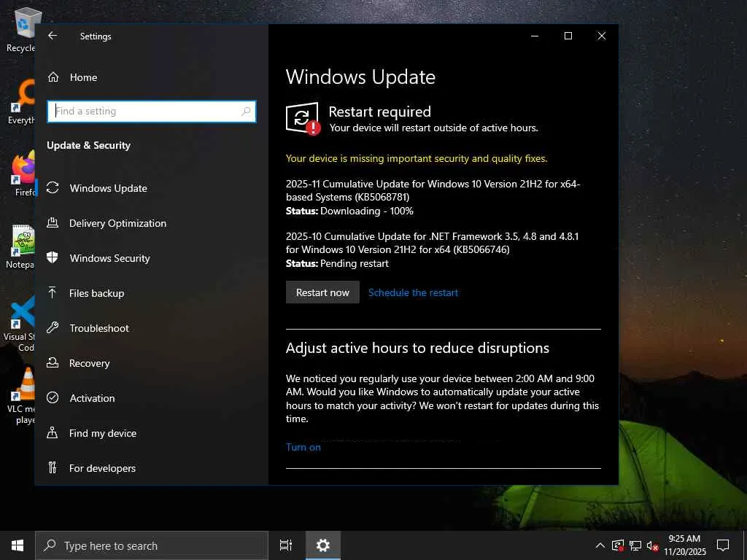Click the For developers tools icon
The height and width of the screenshot is (560, 747).
53,467
